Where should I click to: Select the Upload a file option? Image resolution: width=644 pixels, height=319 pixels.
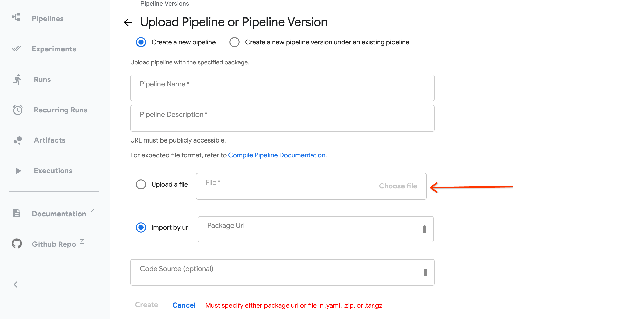coord(141,184)
